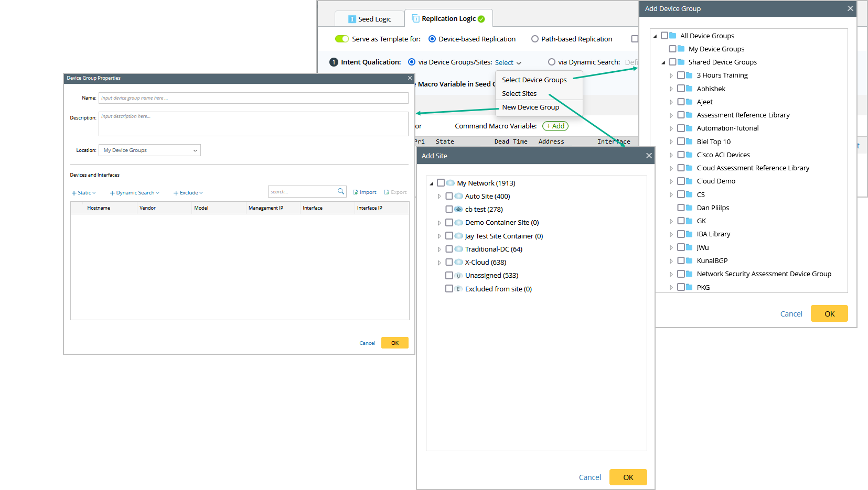
Task: Click the + Add Command Macro Variable button
Action: pos(555,126)
